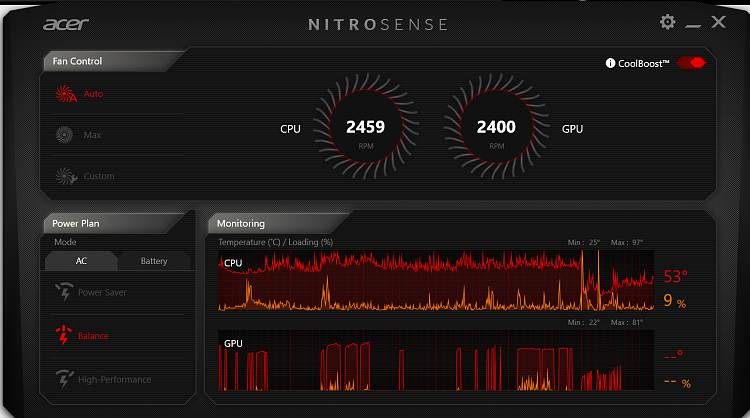Click the CoolBoost info icon
Viewport: 750px width, 418px height.
click(x=610, y=63)
